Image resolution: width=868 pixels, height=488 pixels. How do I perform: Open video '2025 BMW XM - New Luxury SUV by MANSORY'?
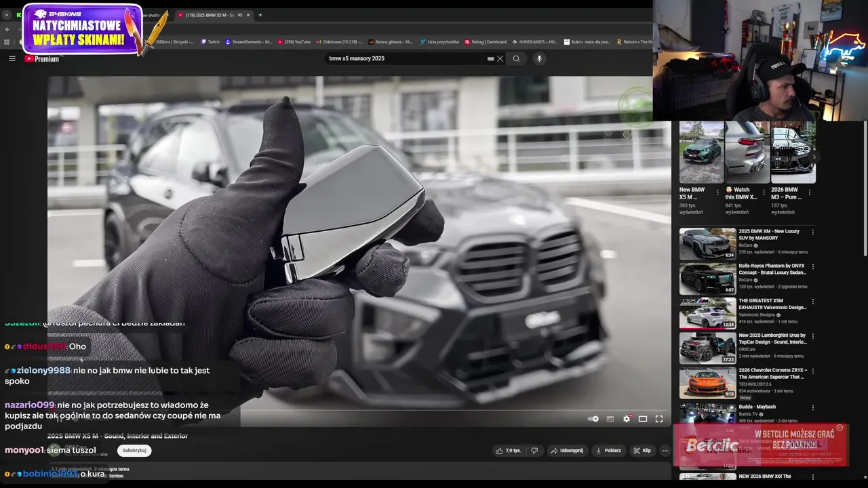coord(769,235)
